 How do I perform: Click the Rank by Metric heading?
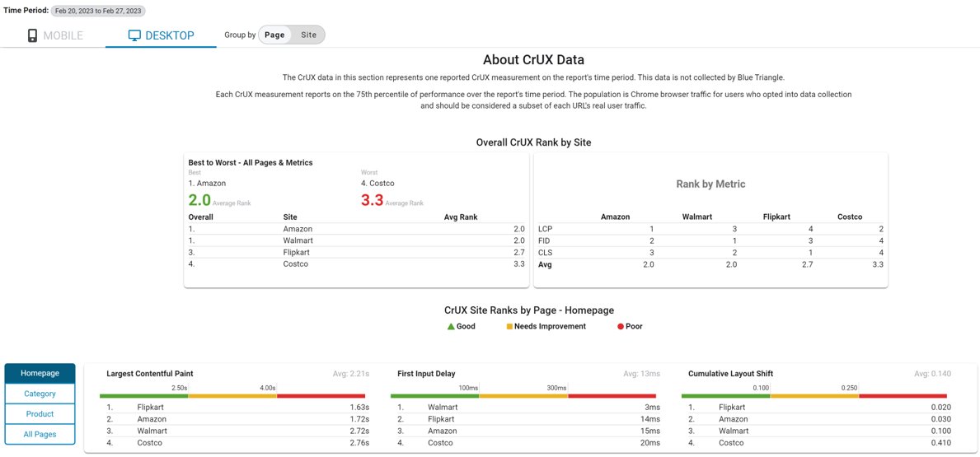click(710, 184)
